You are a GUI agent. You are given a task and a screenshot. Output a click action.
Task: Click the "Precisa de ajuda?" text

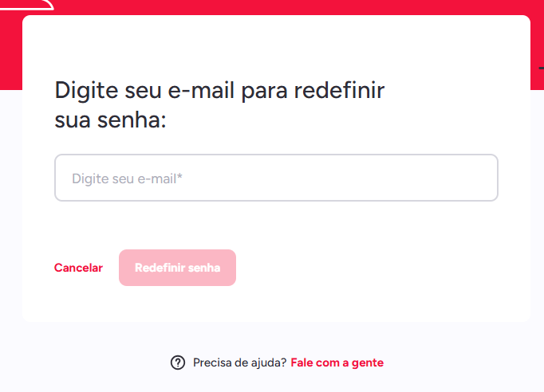[239, 363]
